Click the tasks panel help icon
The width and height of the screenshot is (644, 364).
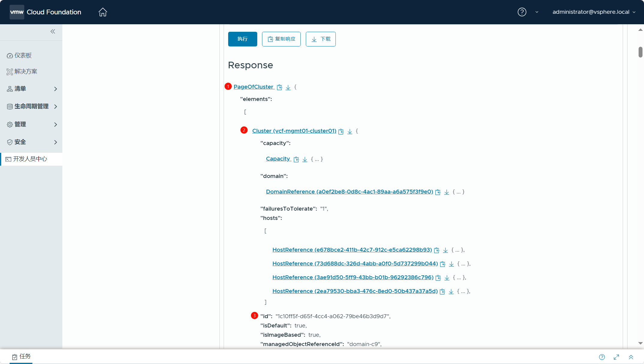pos(602,357)
